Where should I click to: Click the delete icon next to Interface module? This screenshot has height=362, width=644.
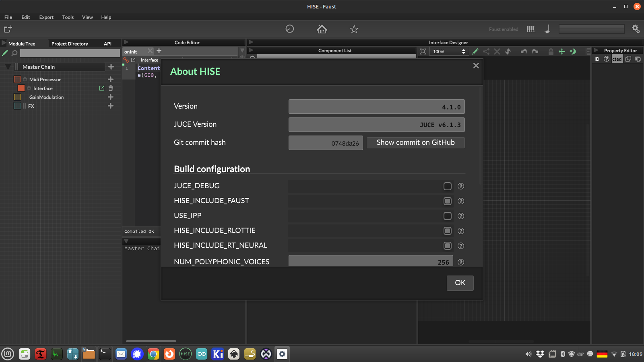111,88
